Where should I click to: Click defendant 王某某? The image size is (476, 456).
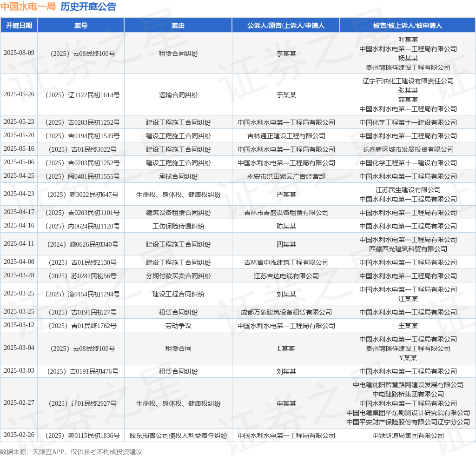(x=408, y=326)
